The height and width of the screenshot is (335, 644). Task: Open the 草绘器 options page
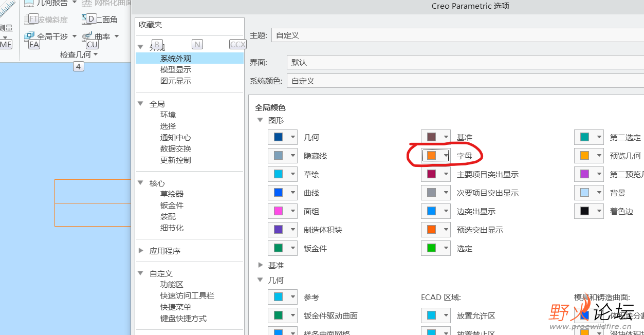point(172,194)
